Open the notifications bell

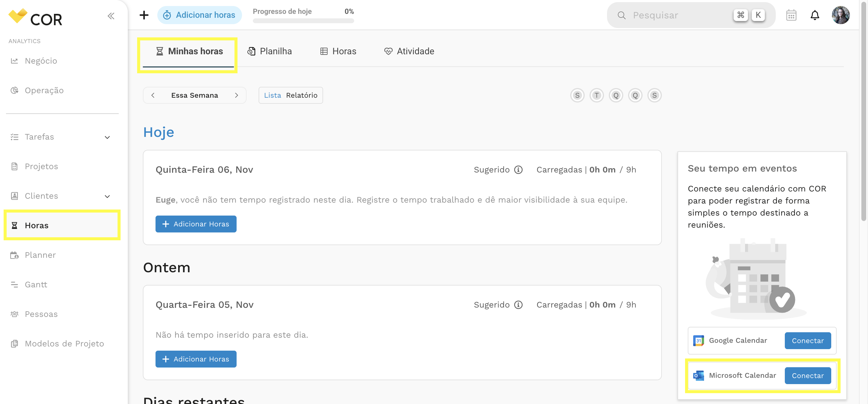[814, 15]
